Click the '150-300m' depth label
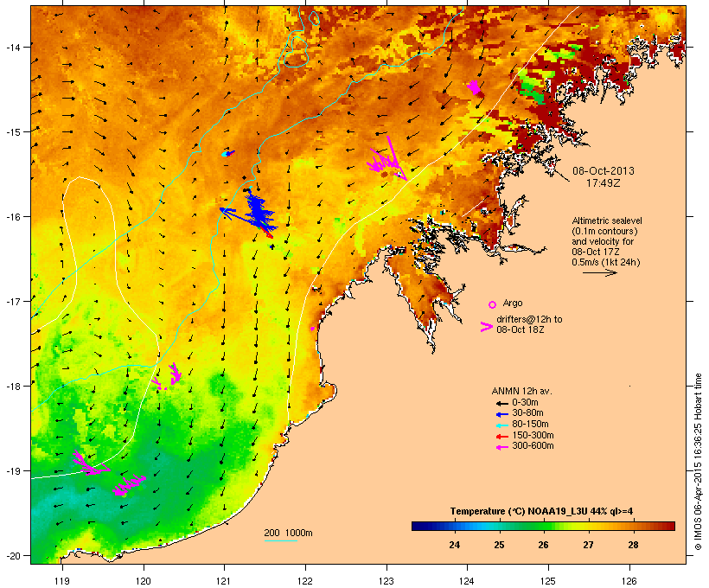 [533, 435]
